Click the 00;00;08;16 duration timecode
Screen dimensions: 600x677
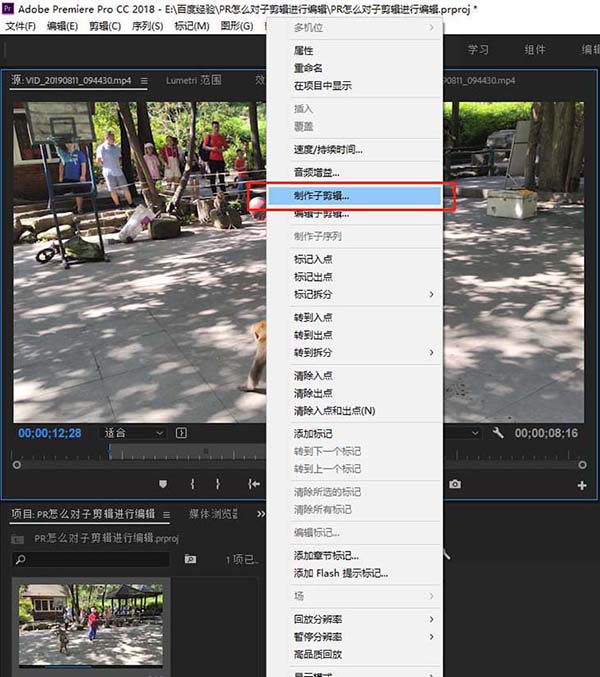pos(546,433)
